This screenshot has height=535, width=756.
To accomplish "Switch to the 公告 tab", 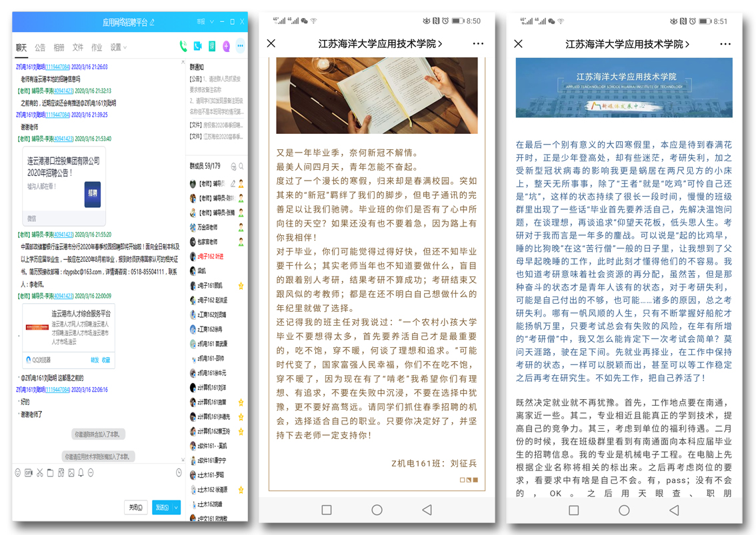I will click(40, 48).
